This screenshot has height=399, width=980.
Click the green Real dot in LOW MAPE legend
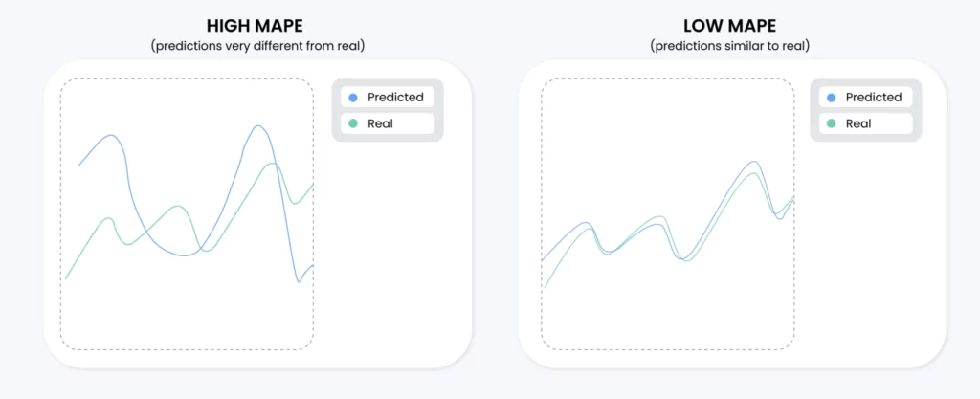(831, 123)
